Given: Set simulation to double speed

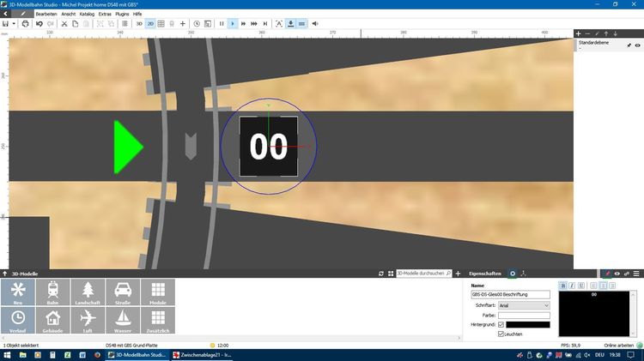Looking at the screenshot, I should coord(243,24).
